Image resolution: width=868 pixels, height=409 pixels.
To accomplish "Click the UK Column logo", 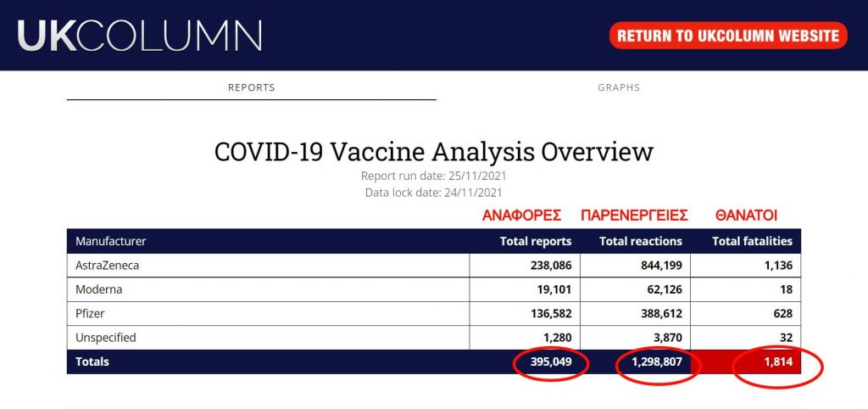I will point(140,36).
